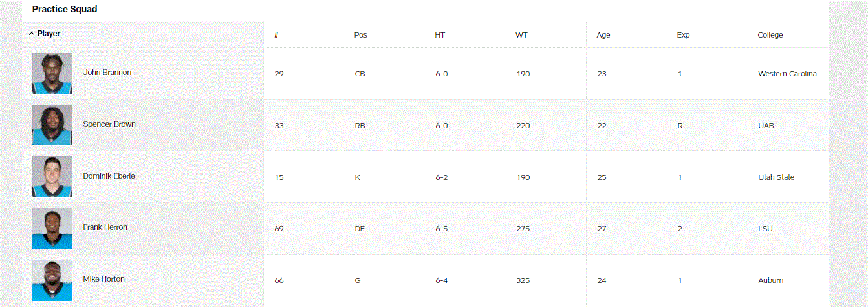868x307 pixels.
Task: Sort table by WT header
Action: pos(521,35)
